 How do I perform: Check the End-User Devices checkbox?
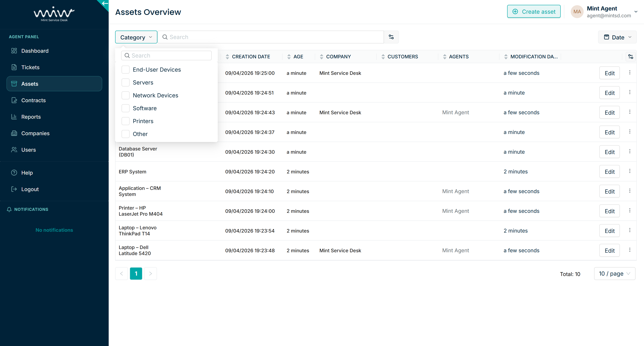point(125,70)
